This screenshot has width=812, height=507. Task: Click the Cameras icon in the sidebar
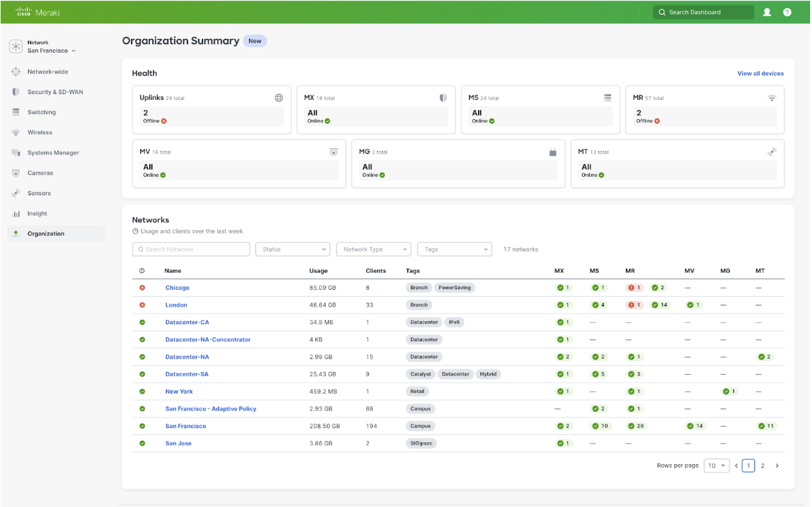[16, 173]
